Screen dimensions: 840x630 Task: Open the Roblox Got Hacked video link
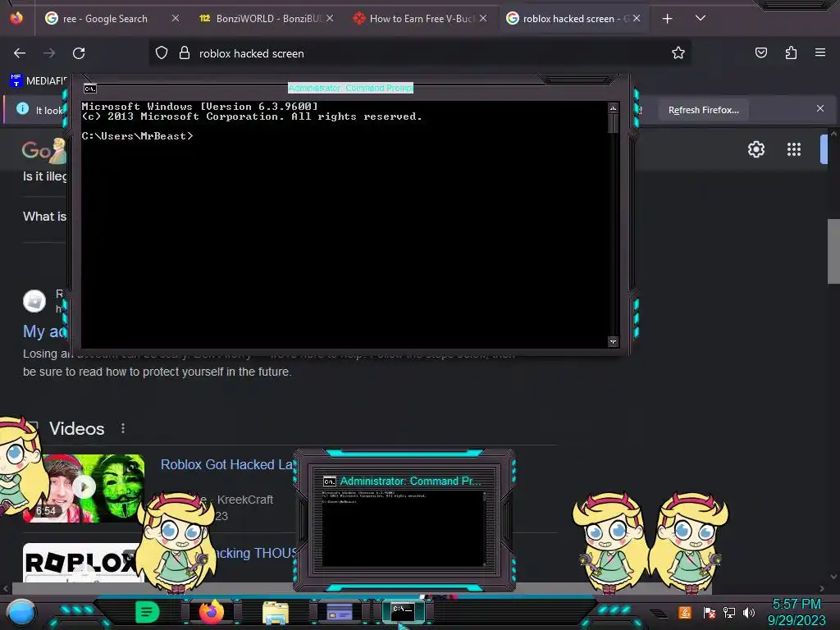(x=226, y=464)
